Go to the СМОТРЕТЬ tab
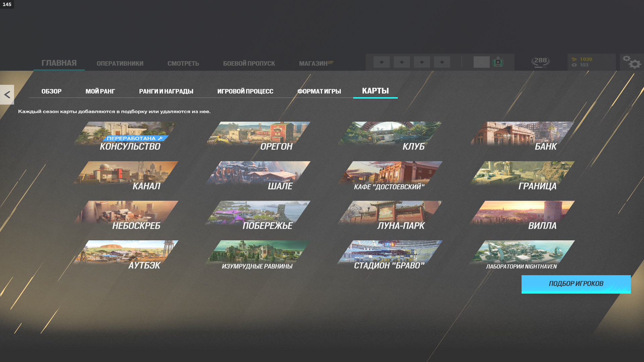This screenshot has height=362, width=644. coord(183,63)
